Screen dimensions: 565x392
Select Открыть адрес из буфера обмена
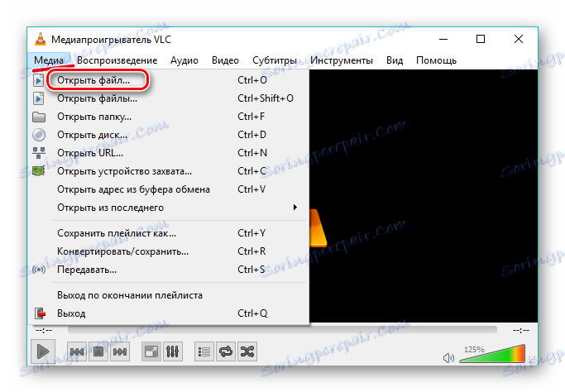click(169, 189)
